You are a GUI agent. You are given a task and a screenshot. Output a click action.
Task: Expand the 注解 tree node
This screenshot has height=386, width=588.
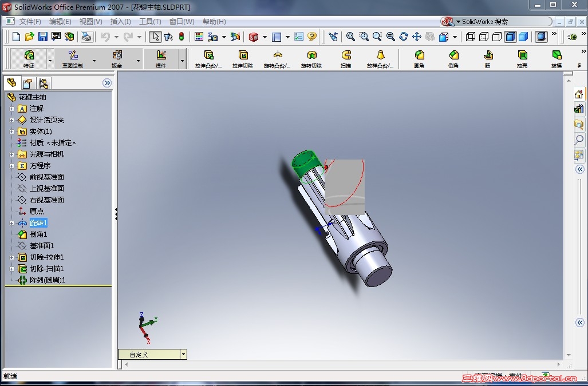click(x=11, y=109)
